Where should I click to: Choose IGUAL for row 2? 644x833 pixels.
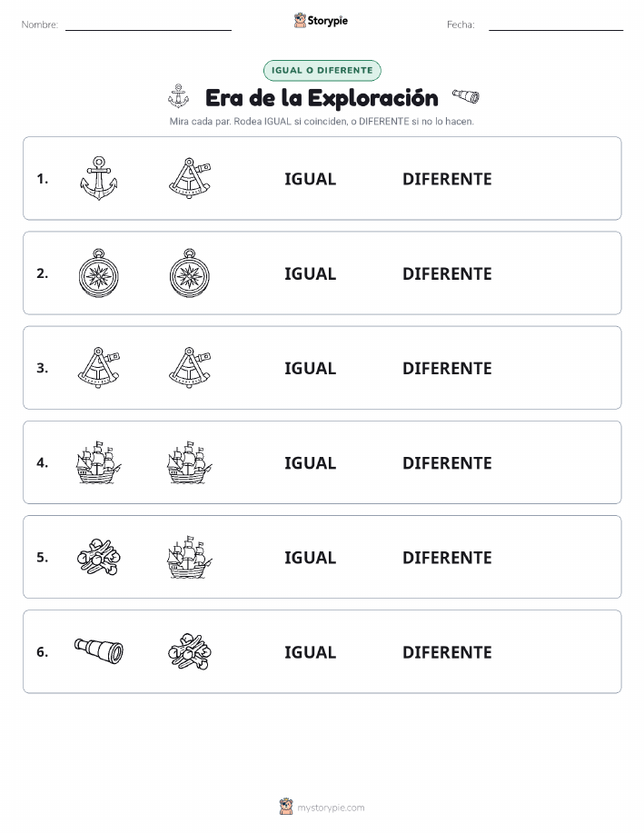tap(311, 273)
